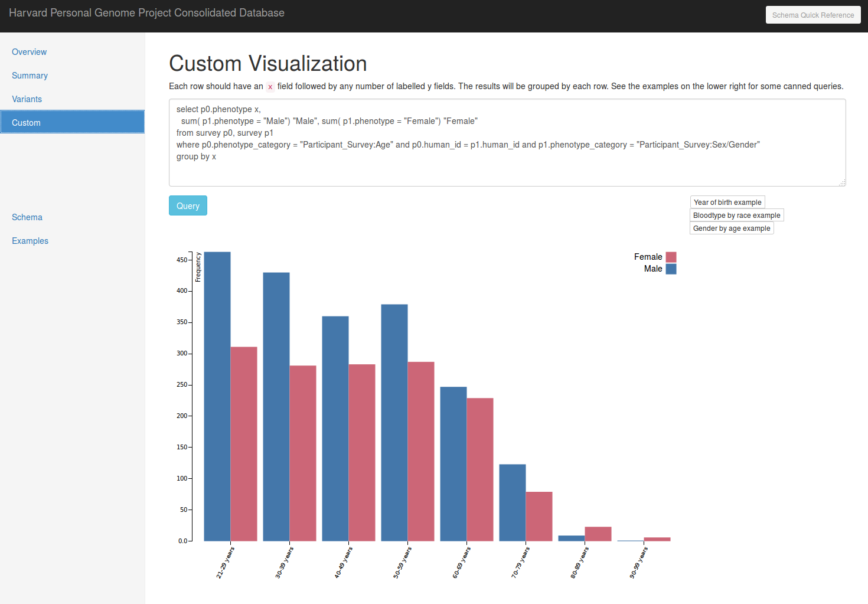Click the Female bar for 50-59 years
Screen dimensions: 868x604
coord(421,452)
